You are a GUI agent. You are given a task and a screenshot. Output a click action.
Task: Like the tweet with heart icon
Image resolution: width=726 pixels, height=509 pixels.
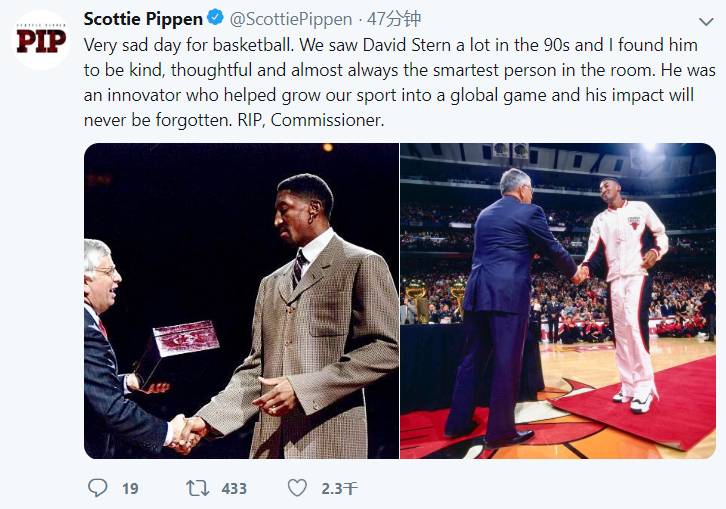[x=297, y=488]
